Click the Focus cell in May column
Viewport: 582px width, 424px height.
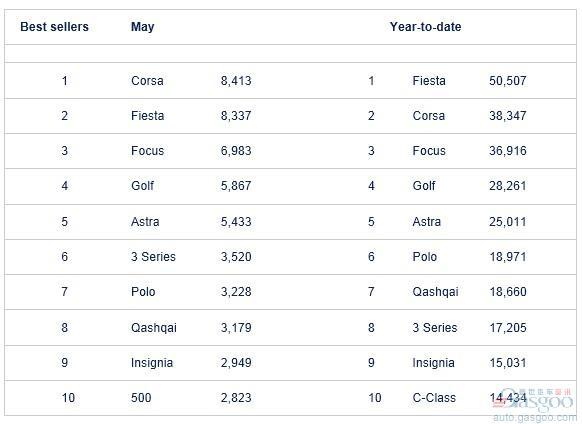click(x=147, y=151)
